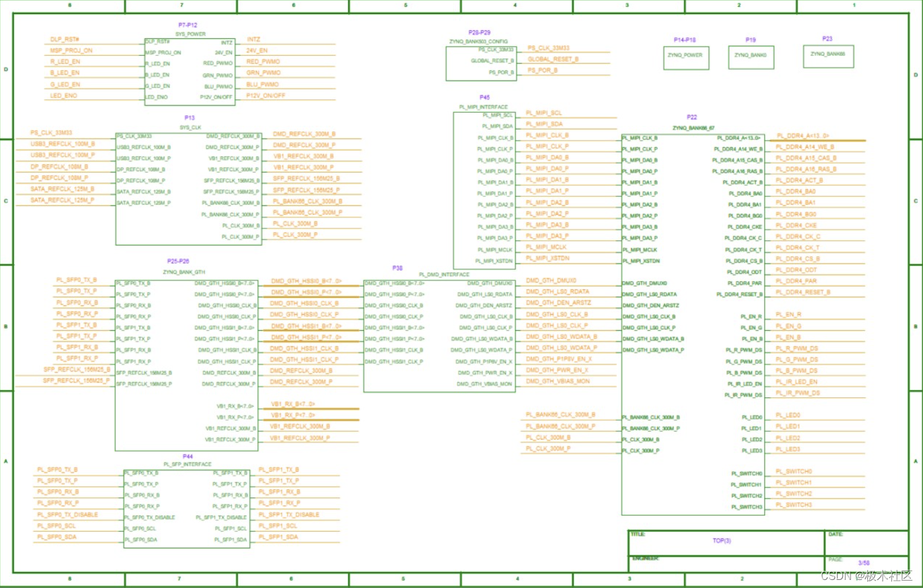The image size is (923, 588).
Task: Click the green DMD_GTH_PWR_EN_X pin name
Action: tap(485, 373)
